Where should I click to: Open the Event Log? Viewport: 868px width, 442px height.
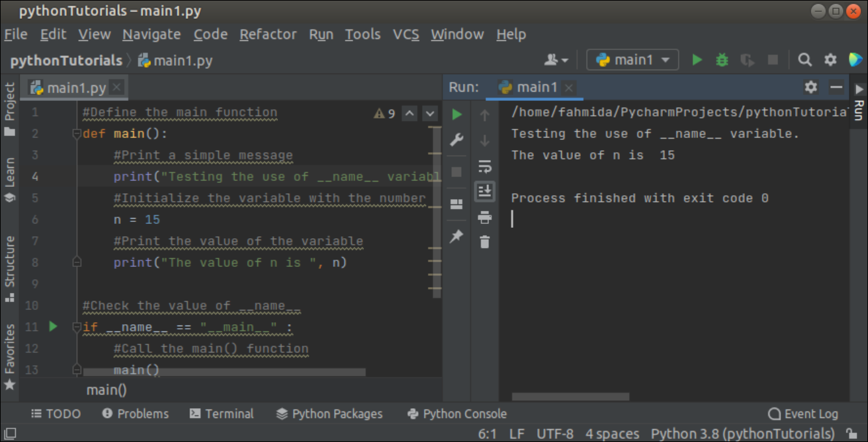click(804, 413)
